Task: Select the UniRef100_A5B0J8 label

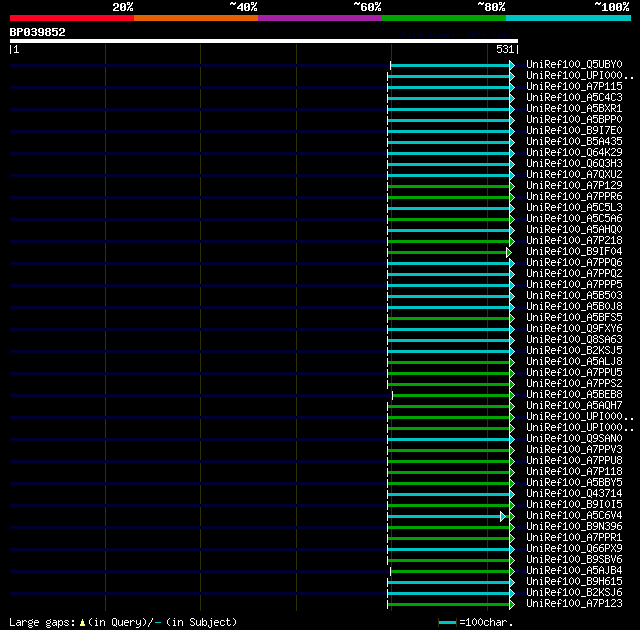Action: coord(574,307)
